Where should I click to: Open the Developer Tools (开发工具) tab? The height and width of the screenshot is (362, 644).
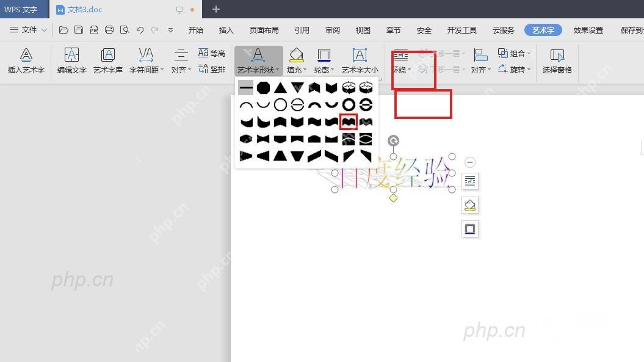pos(461,30)
